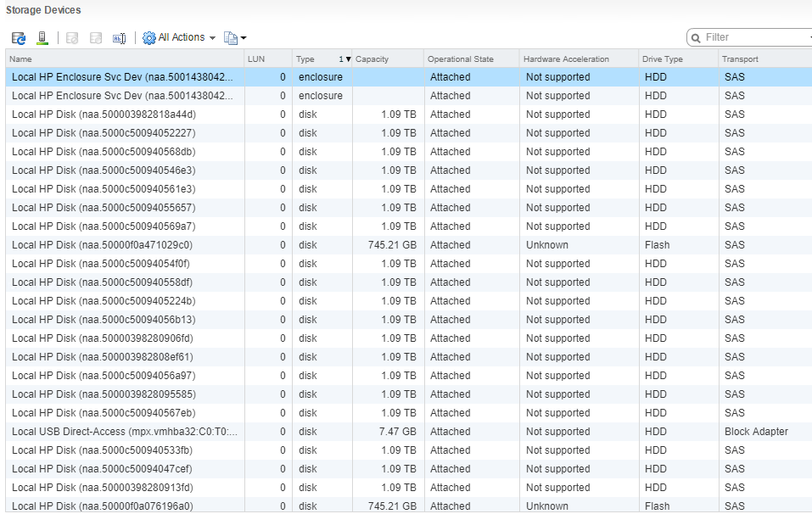812x514 pixels.
Task: Select disk naa.5000c500940568db
Action: pos(409,152)
